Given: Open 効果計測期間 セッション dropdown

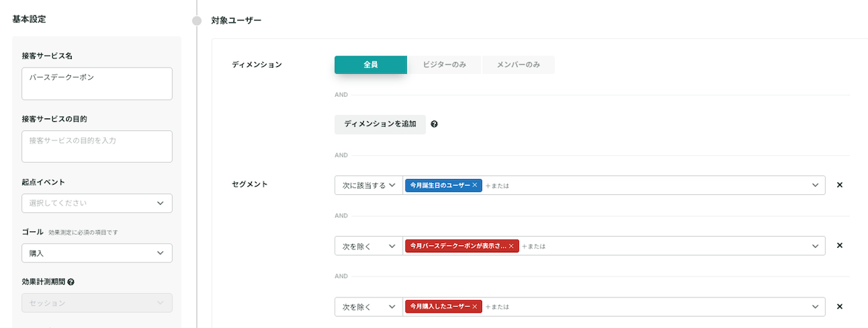Looking at the screenshot, I should [x=97, y=303].
